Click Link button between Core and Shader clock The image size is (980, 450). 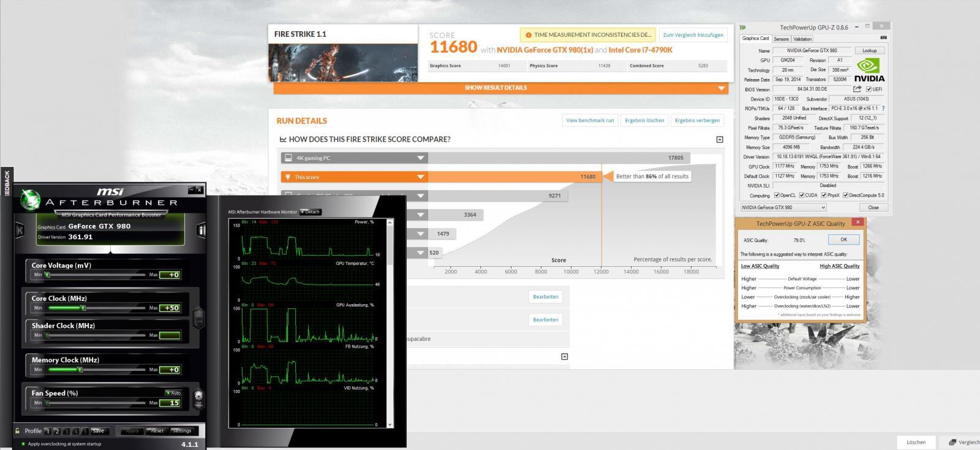pyautogui.click(x=198, y=318)
